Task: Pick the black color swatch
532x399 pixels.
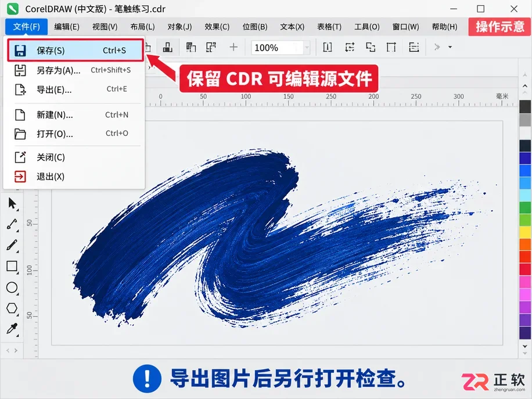Action: coord(525,106)
